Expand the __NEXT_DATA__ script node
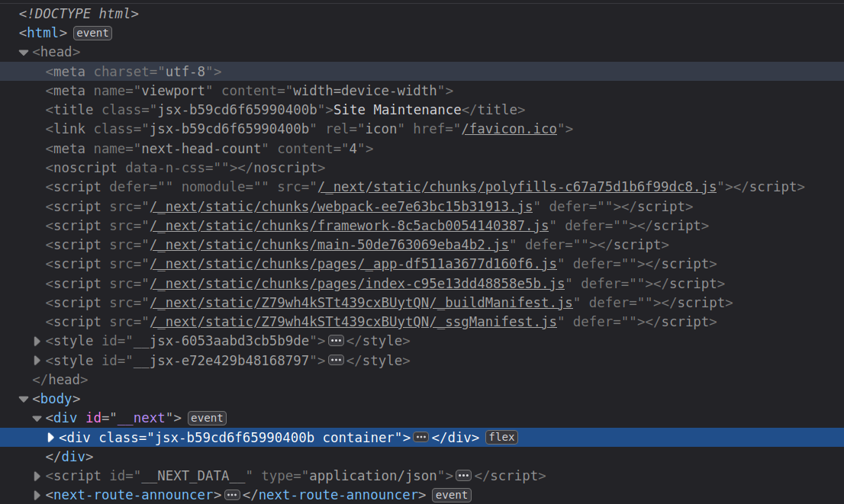The image size is (844, 504). pyautogui.click(x=37, y=476)
